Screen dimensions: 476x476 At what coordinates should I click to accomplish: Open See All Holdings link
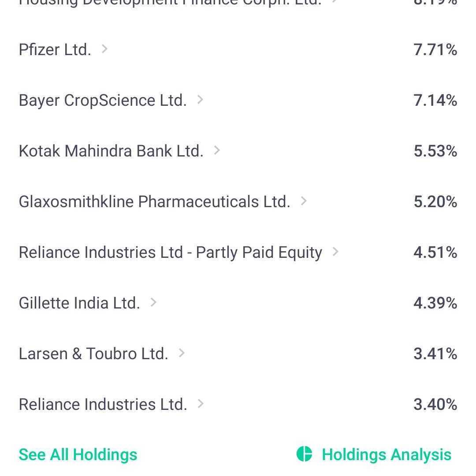coord(78,455)
